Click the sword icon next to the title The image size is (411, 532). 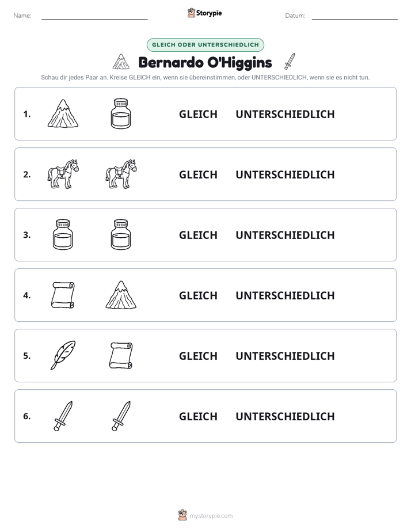coord(290,62)
